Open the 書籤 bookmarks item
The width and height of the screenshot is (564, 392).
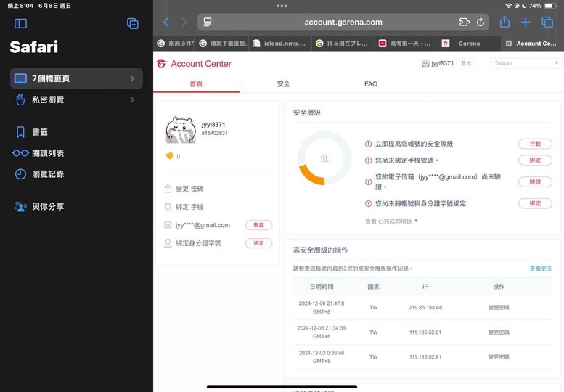coord(40,132)
